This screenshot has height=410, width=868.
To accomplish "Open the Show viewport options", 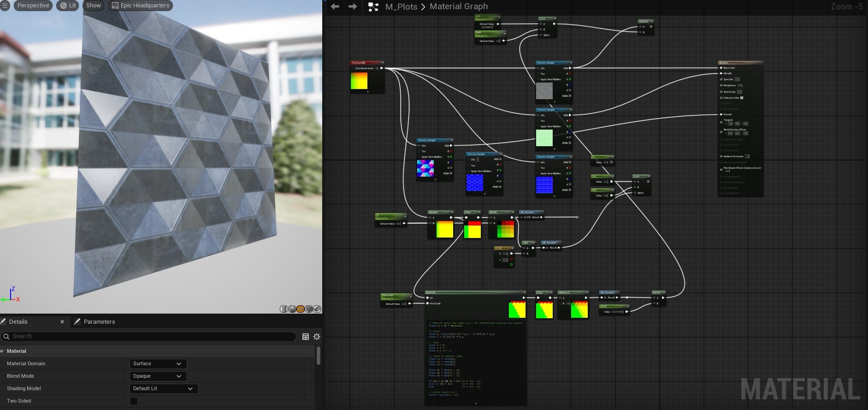I will (93, 6).
